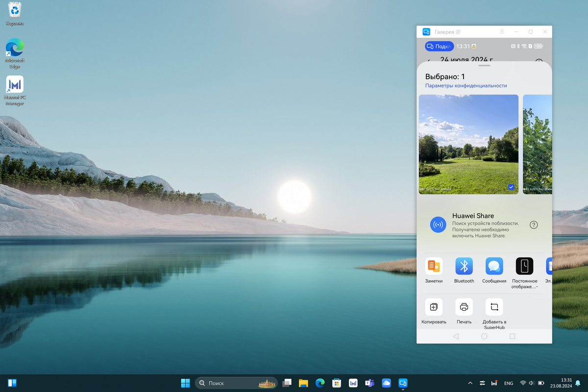Tap the Печать printer icon
Viewport: 588px width, 392px height.
pyautogui.click(x=464, y=307)
